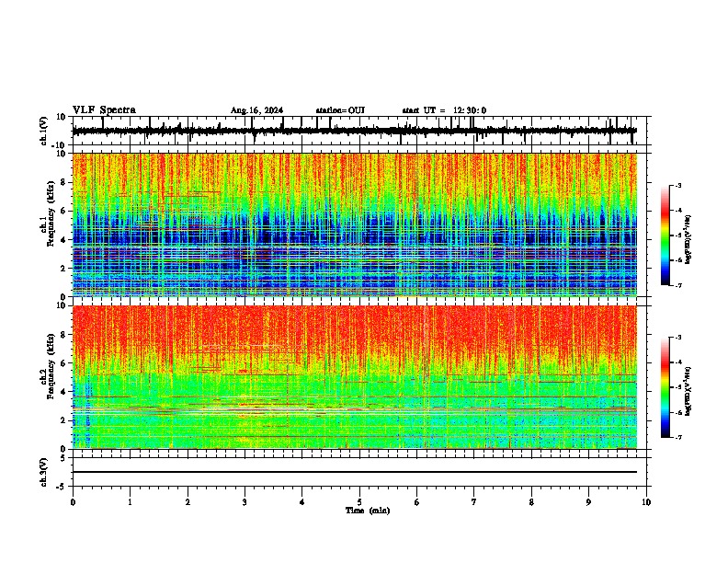Click the "5" tick on ch.3(V) axis

[63, 458]
